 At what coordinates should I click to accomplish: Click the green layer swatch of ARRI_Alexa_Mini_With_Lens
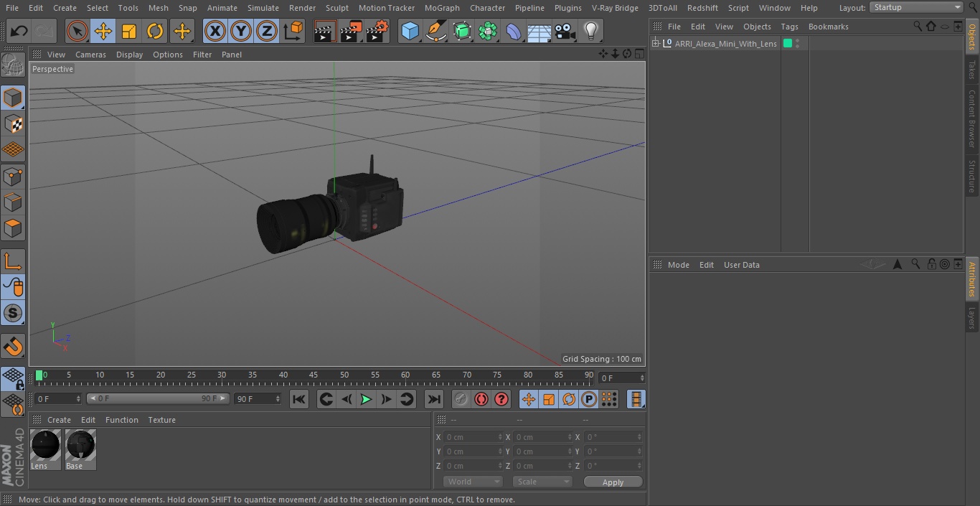[788, 44]
